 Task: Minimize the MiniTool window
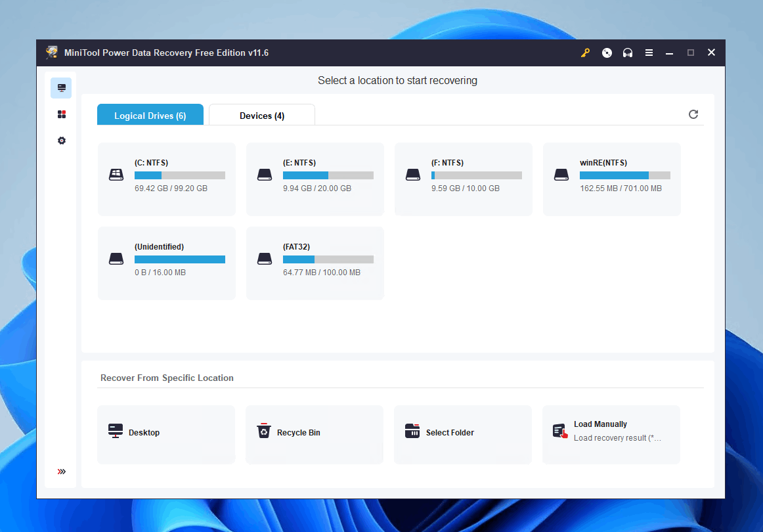[x=670, y=53]
